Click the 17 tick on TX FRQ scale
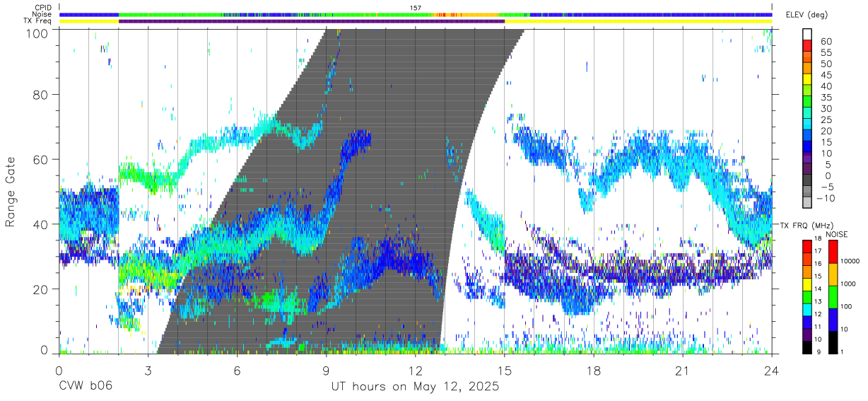This screenshot has height=401, width=868. pyautogui.click(x=818, y=251)
